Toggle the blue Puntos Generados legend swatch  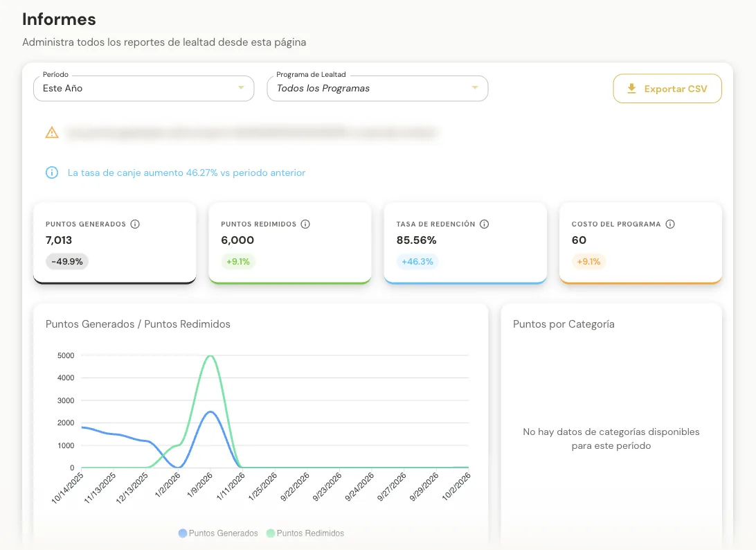coord(183,533)
